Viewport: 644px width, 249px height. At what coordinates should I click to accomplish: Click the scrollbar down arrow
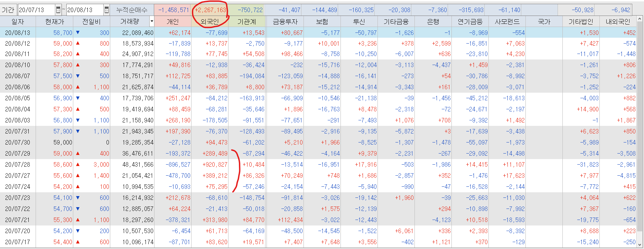tap(640, 244)
